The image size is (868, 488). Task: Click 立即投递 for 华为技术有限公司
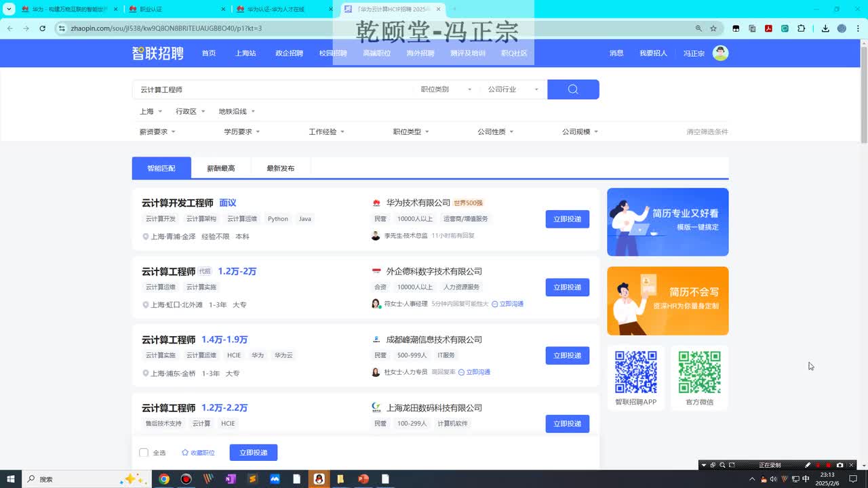tap(568, 219)
